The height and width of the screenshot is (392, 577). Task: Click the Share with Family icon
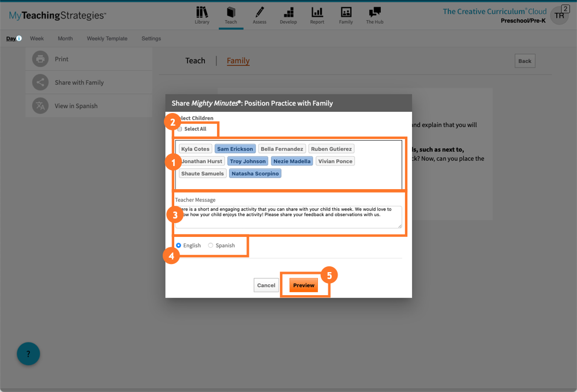[x=40, y=82]
